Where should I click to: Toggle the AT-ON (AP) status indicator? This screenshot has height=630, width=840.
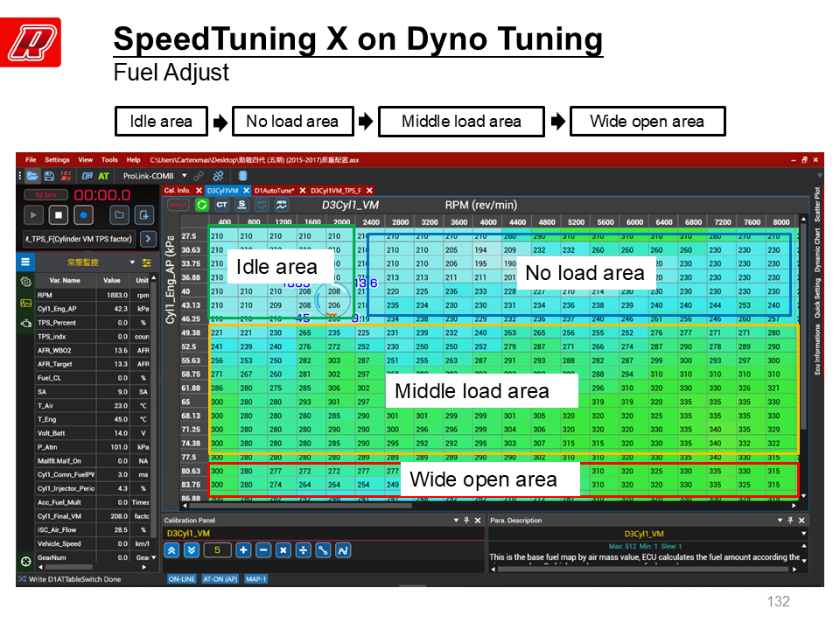220,579
